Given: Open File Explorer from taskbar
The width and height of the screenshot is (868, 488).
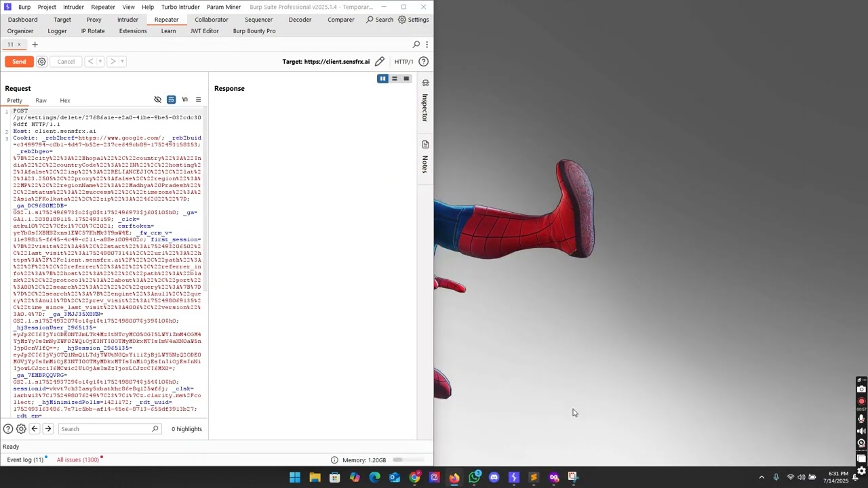Looking at the screenshot, I should (315, 477).
